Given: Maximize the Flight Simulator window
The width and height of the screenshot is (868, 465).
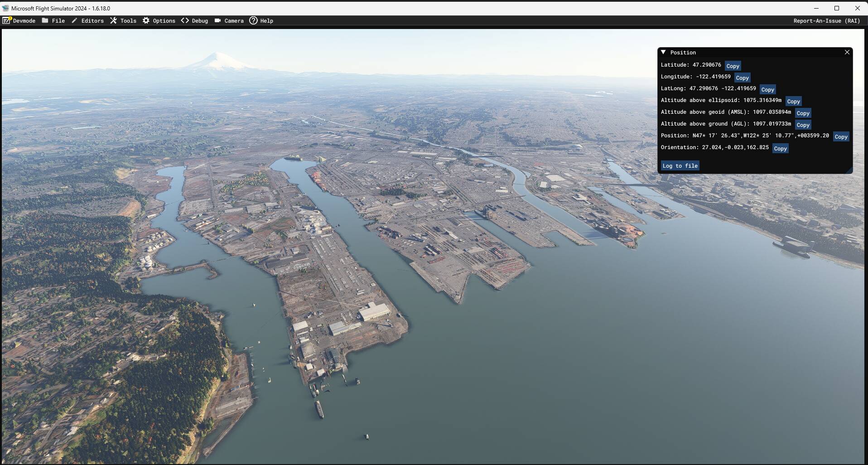Looking at the screenshot, I should (x=836, y=8).
